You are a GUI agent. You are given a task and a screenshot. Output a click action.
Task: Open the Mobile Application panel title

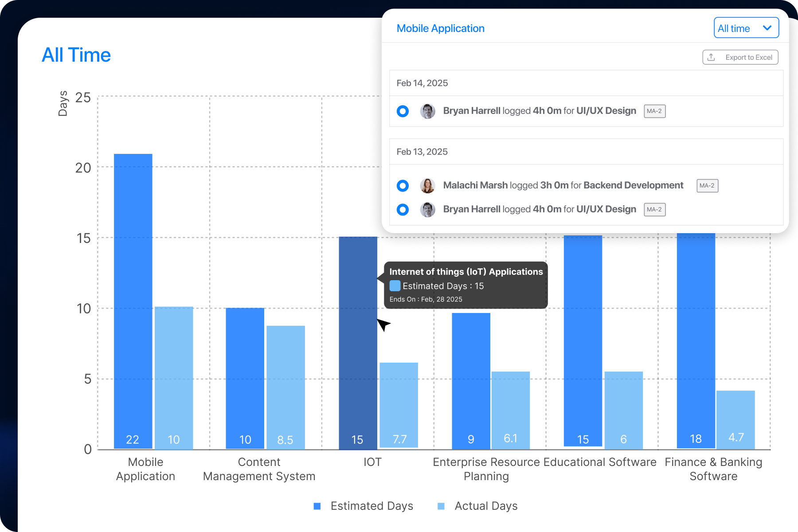click(x=440, y=28)
